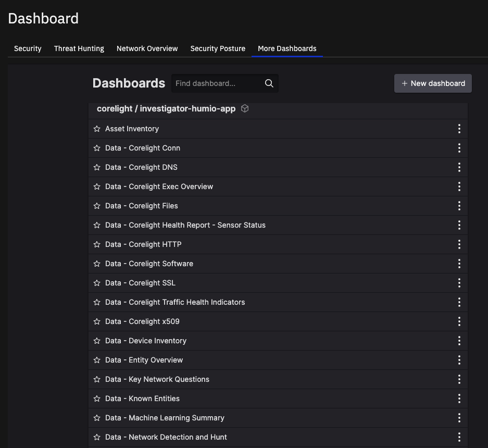The image size is (488, 448).
Task: Open Data - Device Inventory dashboard
Action: (146, 341)
